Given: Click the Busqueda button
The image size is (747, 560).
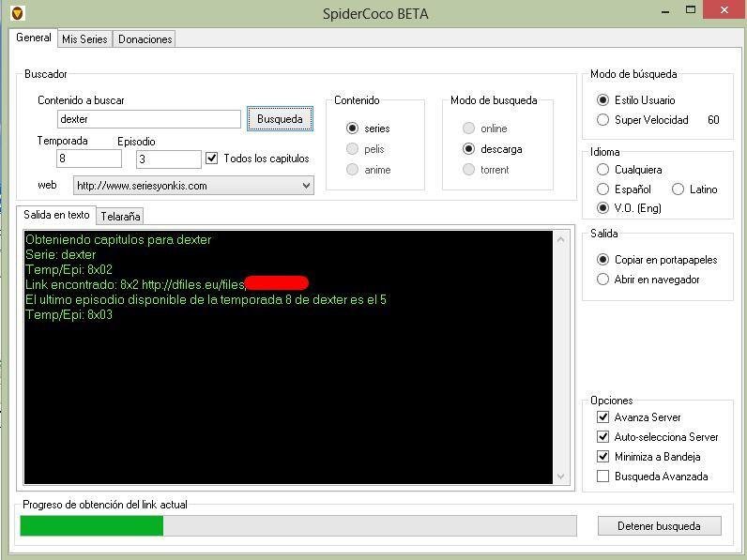Looking at the screenshot, I should click(x=280, y=118).
